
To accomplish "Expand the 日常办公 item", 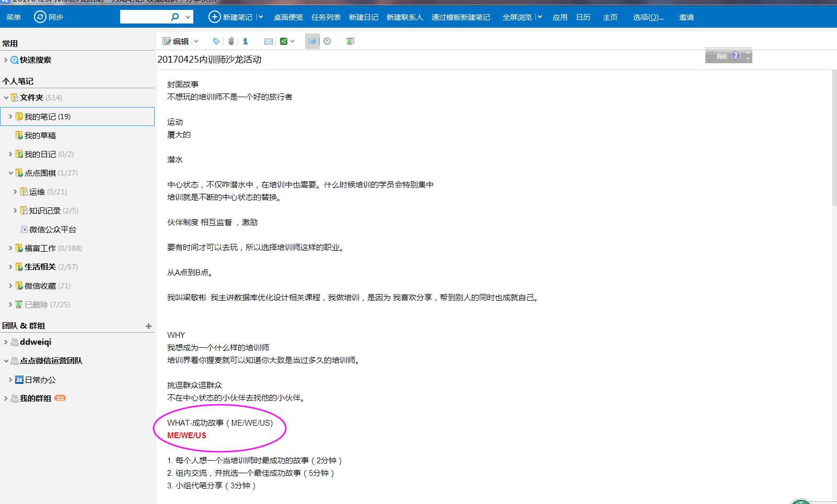I will (10, 380).
